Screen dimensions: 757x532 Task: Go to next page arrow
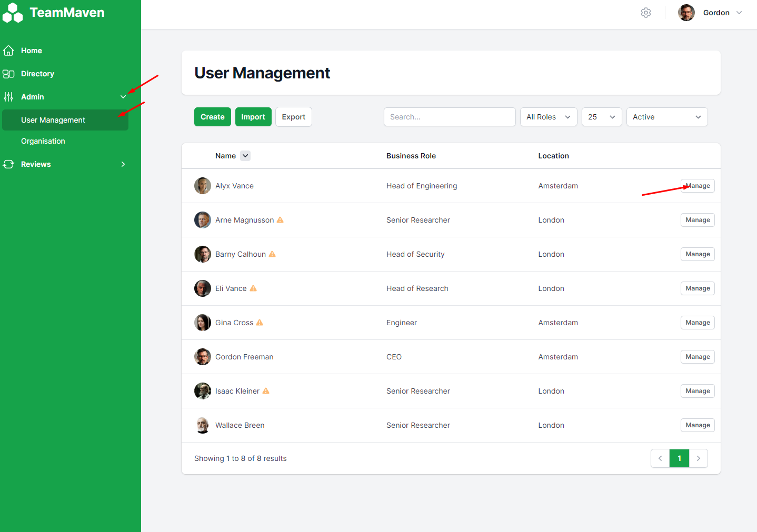click(699, 458)
